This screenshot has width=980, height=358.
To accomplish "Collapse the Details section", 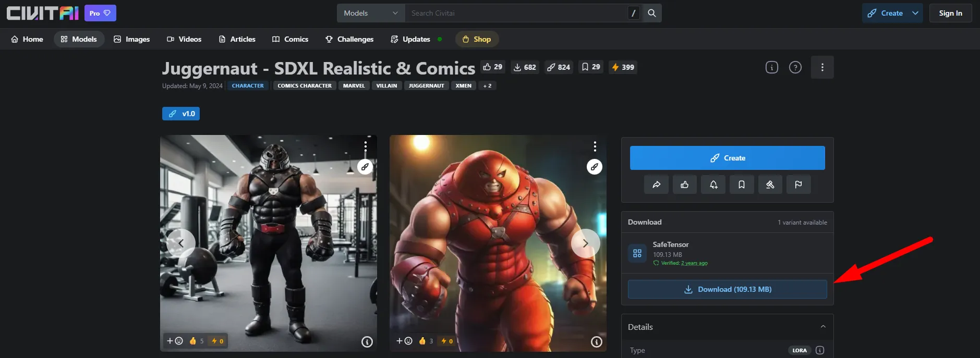I will point(728,327).
